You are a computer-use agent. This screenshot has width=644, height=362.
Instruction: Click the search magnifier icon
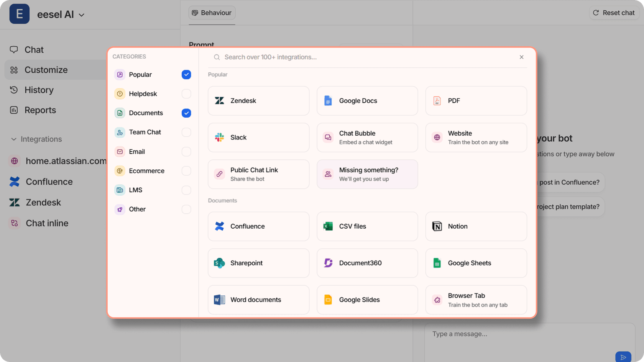click(x=217, y=57)
